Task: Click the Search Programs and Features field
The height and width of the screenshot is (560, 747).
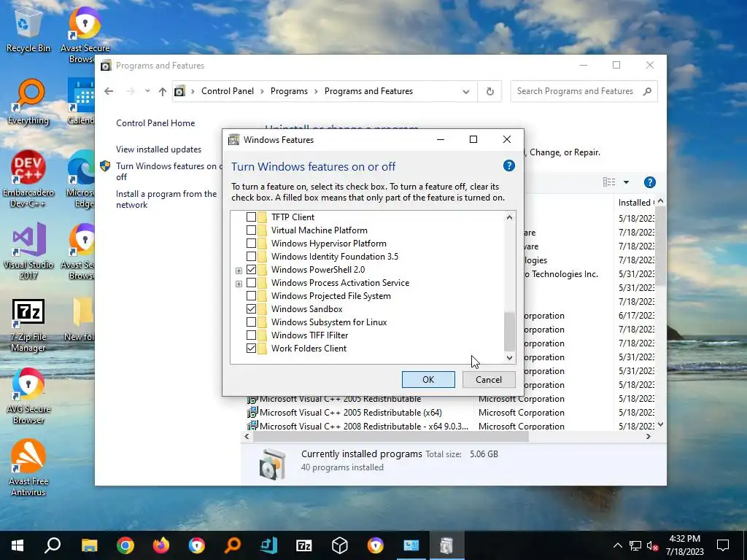Action: click(x=575, y=91)
